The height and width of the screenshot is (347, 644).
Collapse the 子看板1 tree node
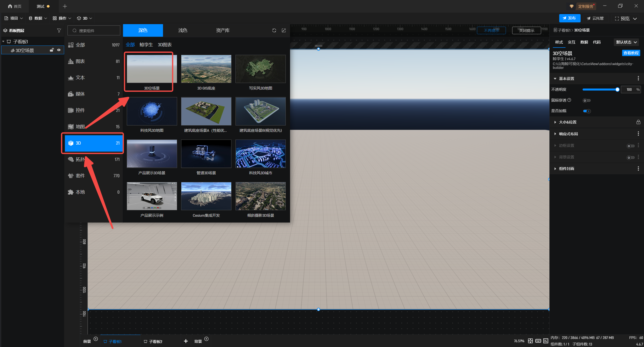tap(3, 41)
